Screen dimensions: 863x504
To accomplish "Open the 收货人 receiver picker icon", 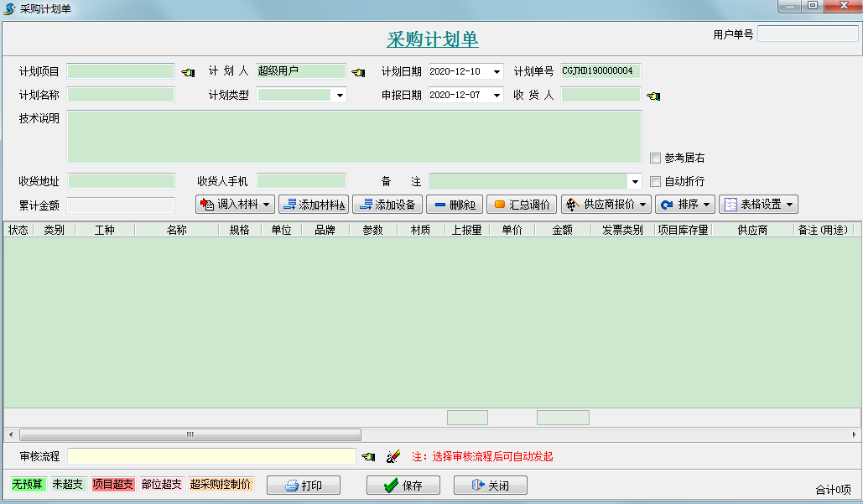I will (652, 95).
